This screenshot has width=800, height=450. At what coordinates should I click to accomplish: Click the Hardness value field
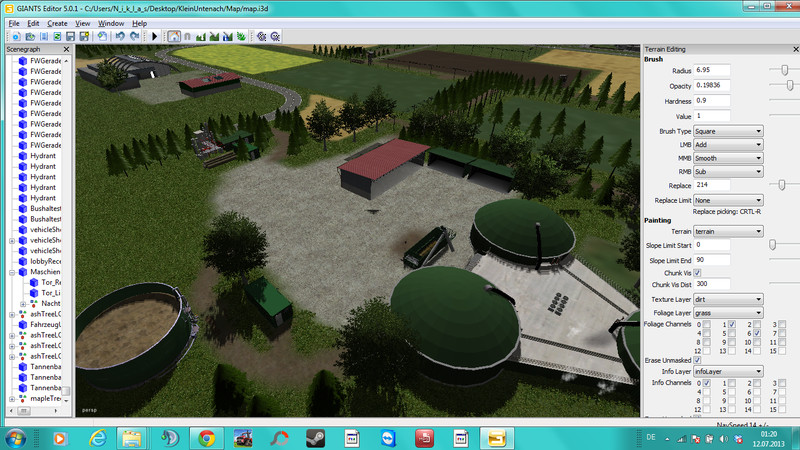(712, 101)
